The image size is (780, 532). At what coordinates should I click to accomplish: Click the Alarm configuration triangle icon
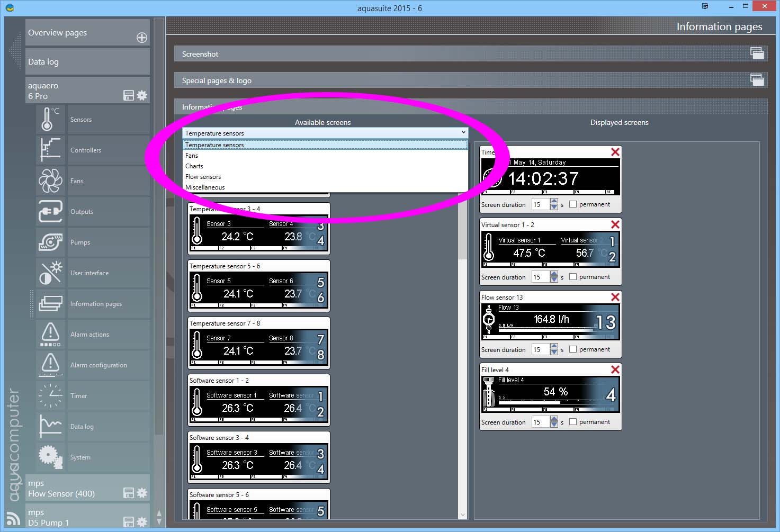50,365
